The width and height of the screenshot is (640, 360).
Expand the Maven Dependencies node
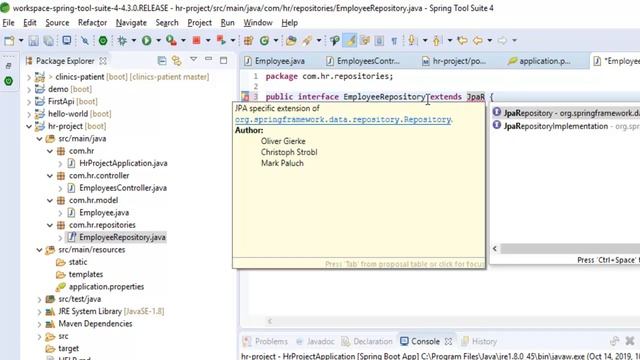39,324
